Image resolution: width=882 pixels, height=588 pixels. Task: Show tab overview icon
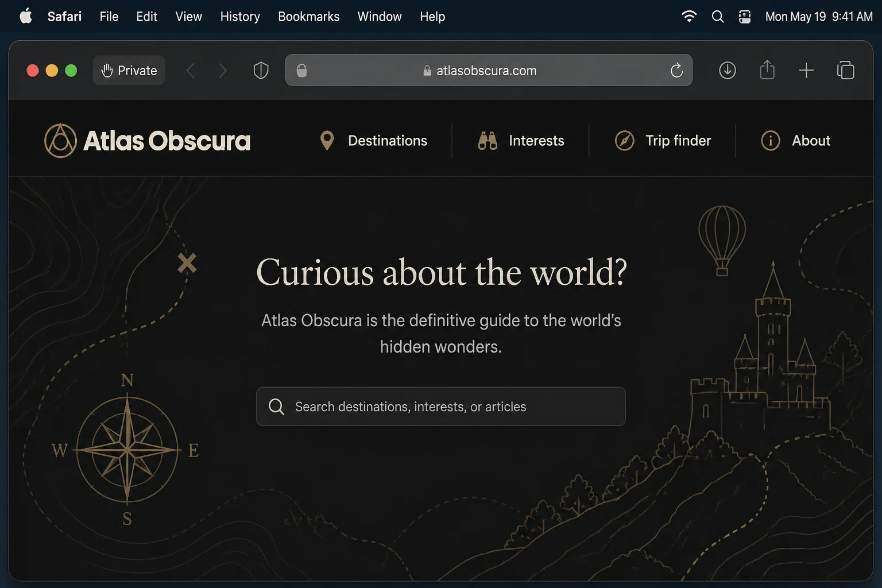click(x=846, y=71)
